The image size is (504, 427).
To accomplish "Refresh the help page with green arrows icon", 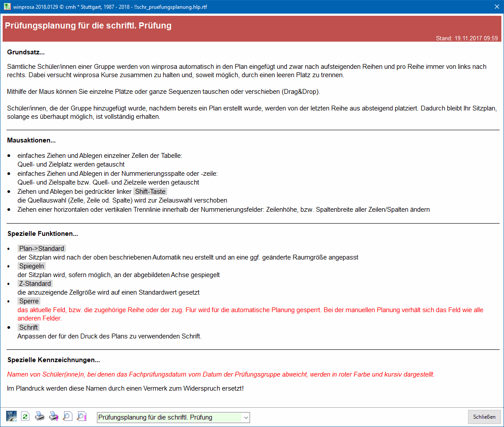I will pyautogui.click(x=25, y=416).
